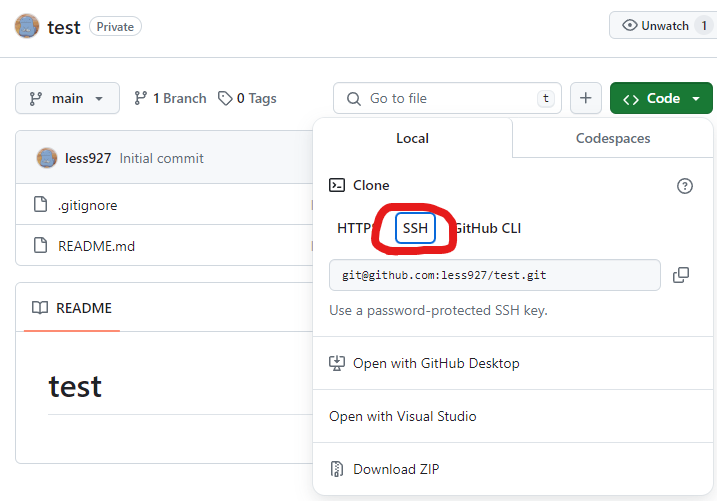The width and height of the screenshot is (717, 501).
Task: Click the GitHub Desktop download icon
Action: 337,363
